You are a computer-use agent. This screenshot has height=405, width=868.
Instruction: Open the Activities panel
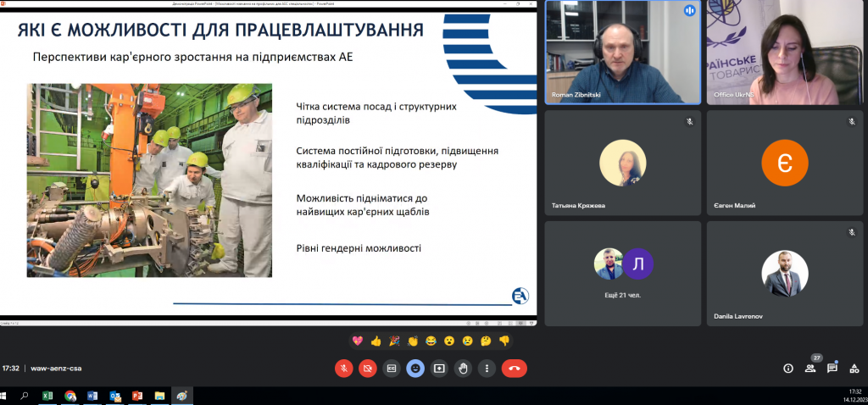854,369
